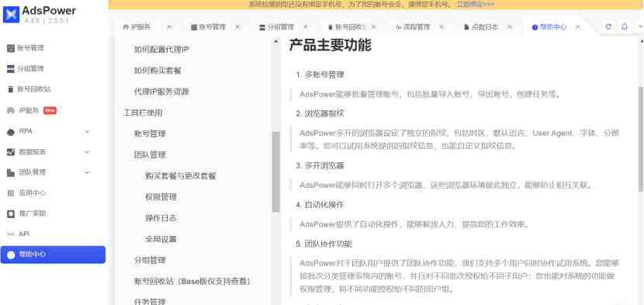Close the 分组管理 tab

305,27
